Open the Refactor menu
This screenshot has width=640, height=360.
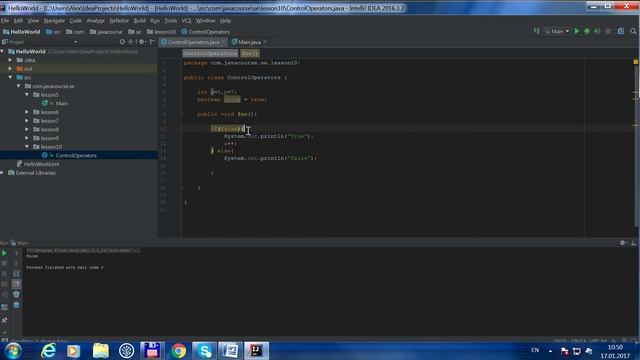pyautogui.click(x=119, y=20)
